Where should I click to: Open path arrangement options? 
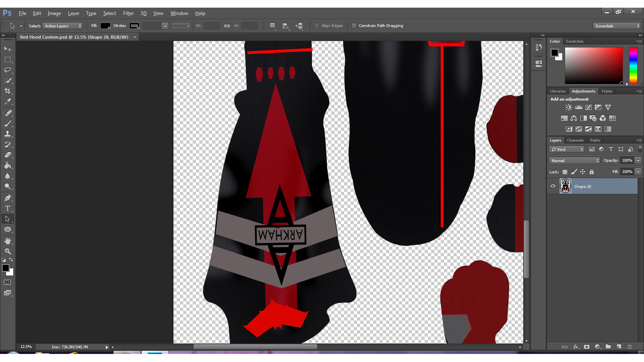(x=299, y=26)
